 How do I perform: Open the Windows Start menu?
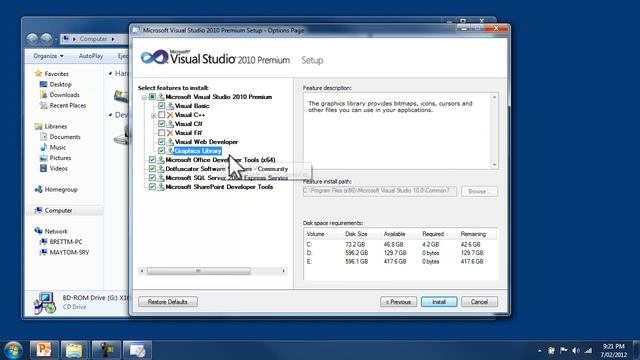tap(13, 350)
